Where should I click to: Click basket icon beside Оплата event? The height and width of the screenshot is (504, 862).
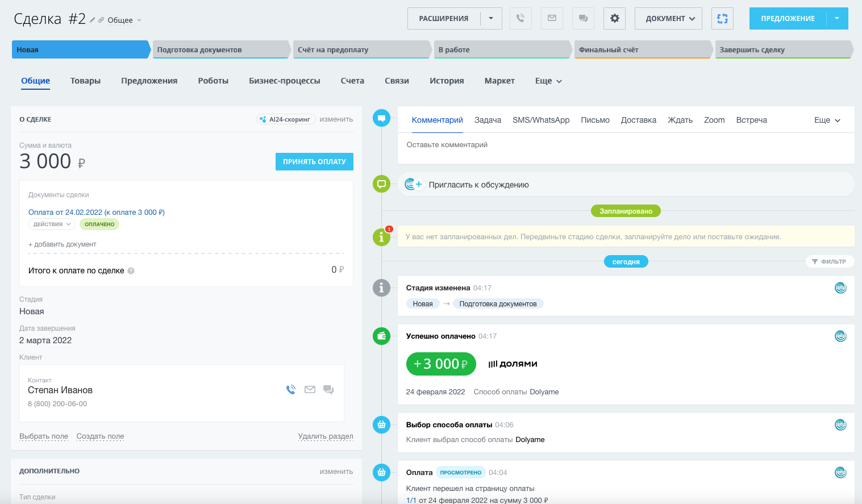[x=381, y=472]
